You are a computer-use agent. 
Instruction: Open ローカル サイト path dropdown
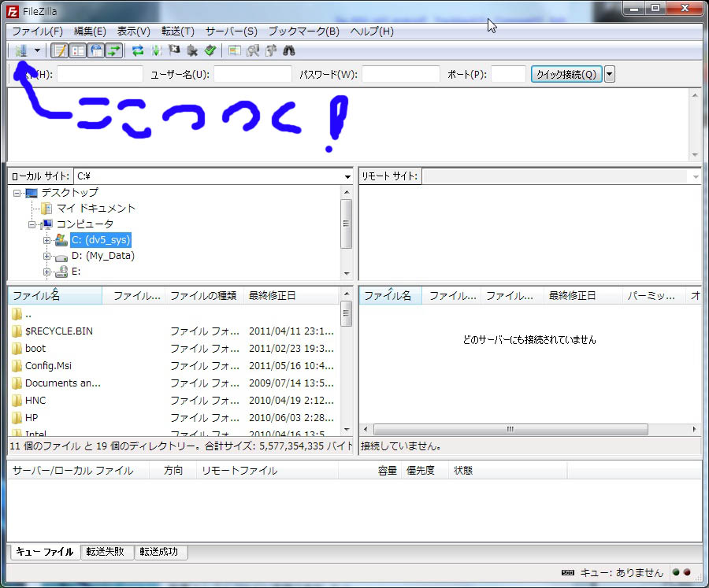pyautogui.click(x=347, y=177)
